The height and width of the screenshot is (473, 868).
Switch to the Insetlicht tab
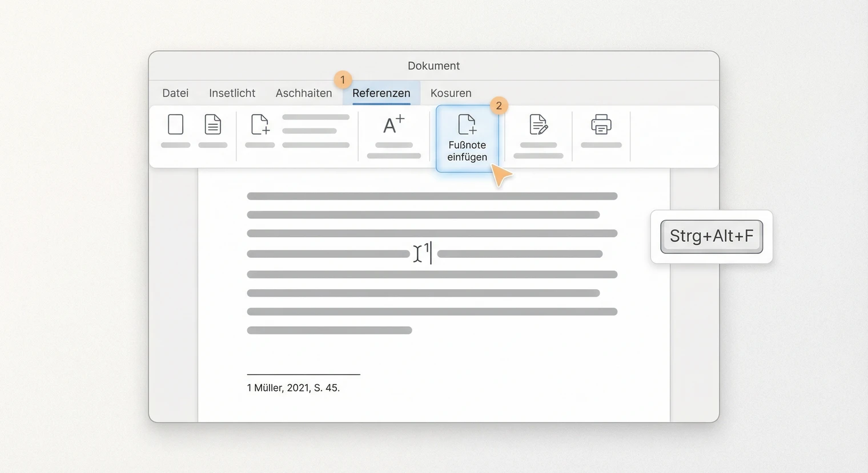click(232, 93)
